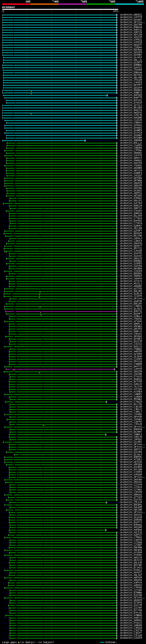Select the UniRef100_Q8TQD4 label
Image resolution: width=146 pixels, height=644 pixels.
(131, 178)
